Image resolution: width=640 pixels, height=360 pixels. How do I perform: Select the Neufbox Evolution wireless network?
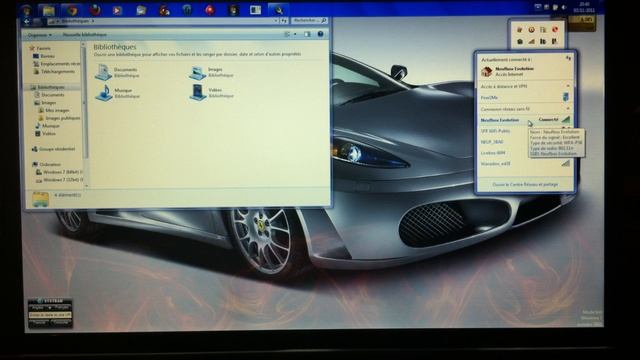pos(525,120)
